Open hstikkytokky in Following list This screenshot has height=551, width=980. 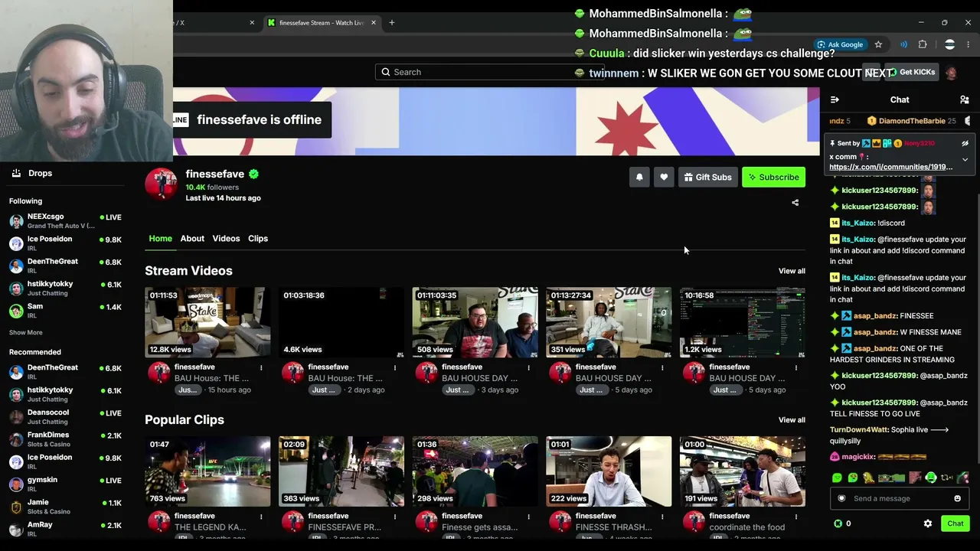(65, 288)
